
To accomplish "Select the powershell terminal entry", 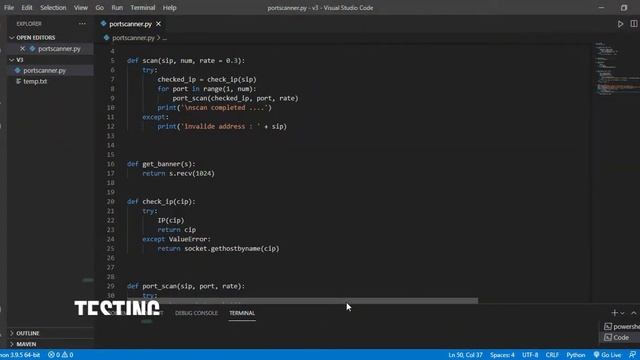I will [622, 327].
